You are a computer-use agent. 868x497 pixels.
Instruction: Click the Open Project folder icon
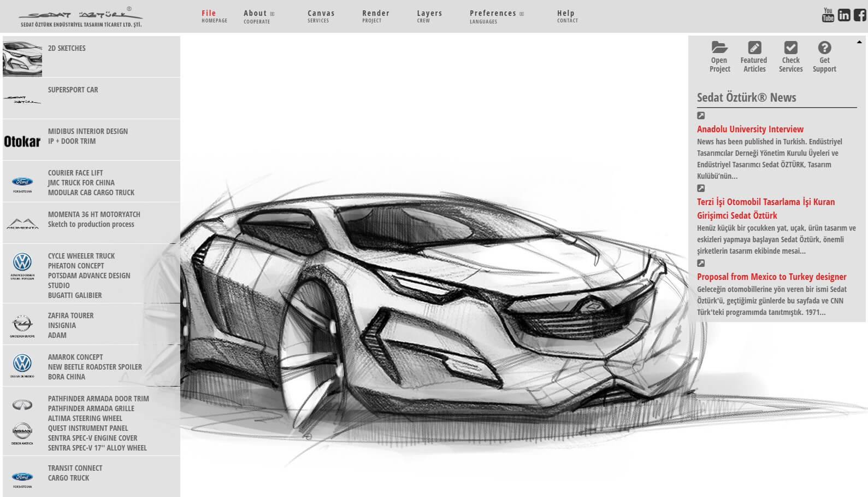[x=719, y=48]
